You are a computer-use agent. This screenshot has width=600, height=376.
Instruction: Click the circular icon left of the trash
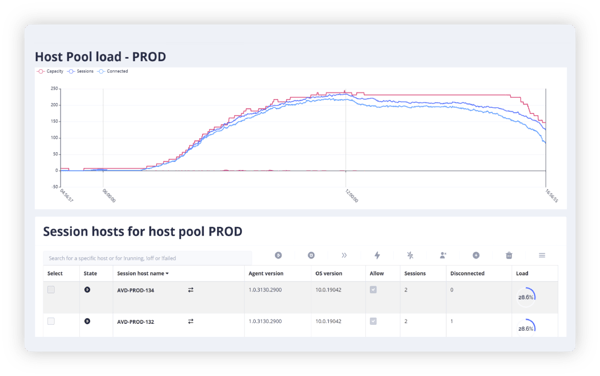coord(476,255)
